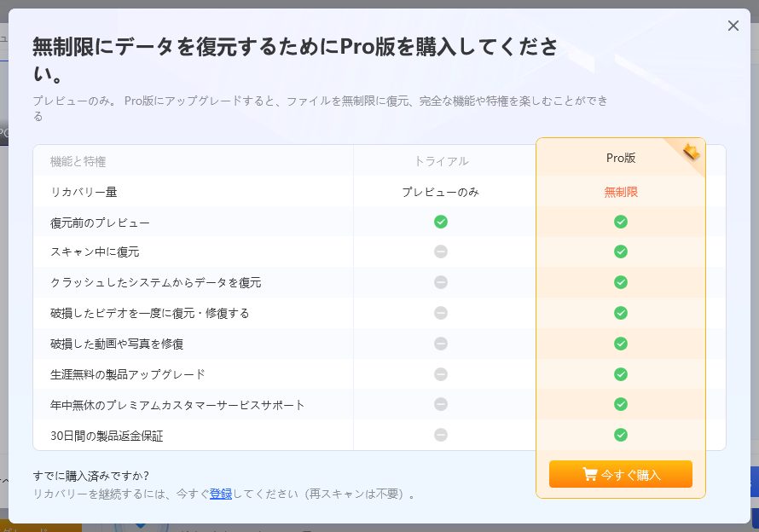The height and width of the screenshot is (532, 759).
Task: Click Pro check for 生涯無料の製品アップグレード
Action: pos(621,374)
